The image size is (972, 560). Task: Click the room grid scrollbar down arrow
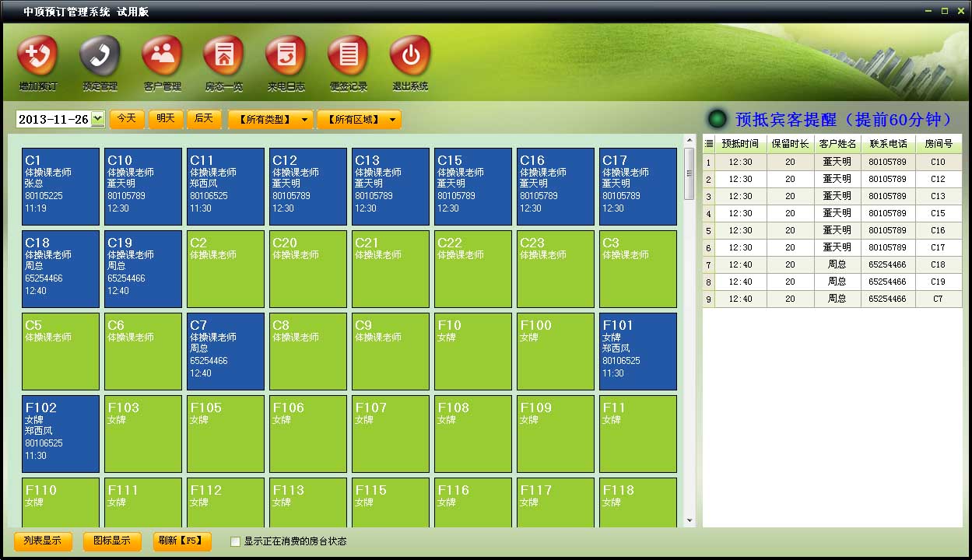pos(689,520)
